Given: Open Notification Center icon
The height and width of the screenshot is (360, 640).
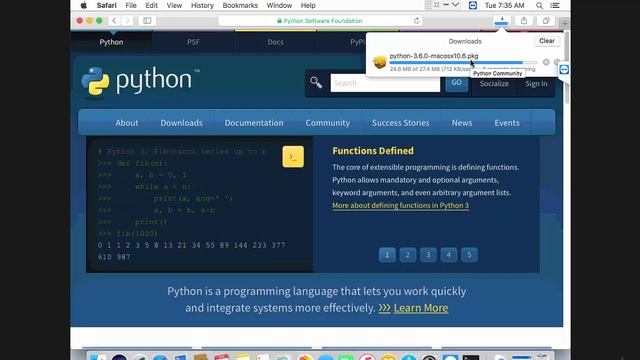Looking at the screenshot, I should pos(555,5).
